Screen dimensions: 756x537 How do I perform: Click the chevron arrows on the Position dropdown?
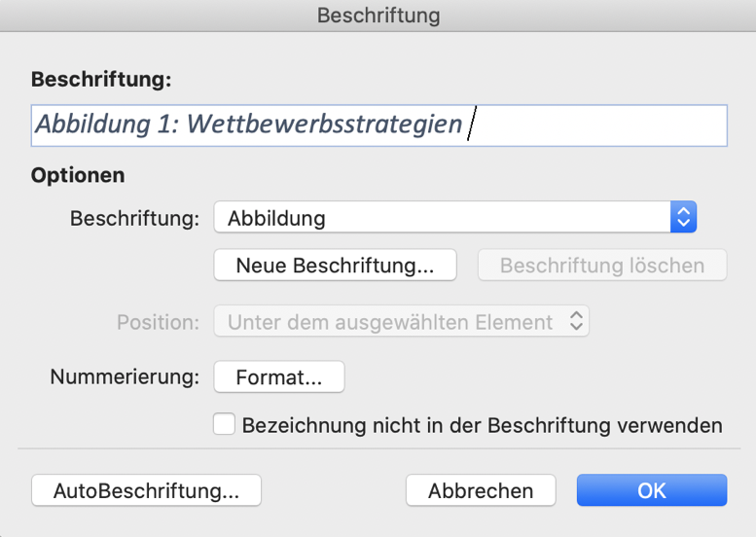click(x=577, y=322)
